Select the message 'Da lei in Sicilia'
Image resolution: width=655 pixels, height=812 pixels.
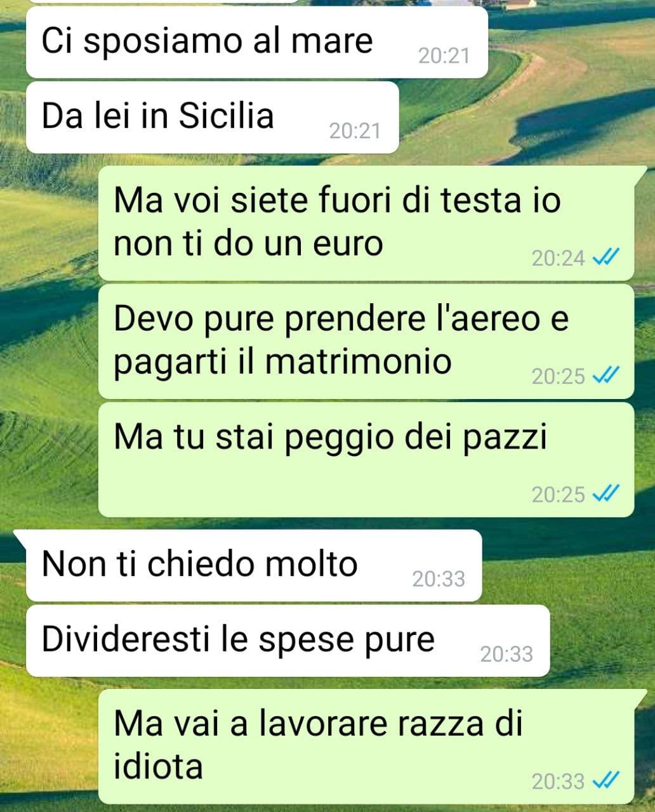pos(212,117)
